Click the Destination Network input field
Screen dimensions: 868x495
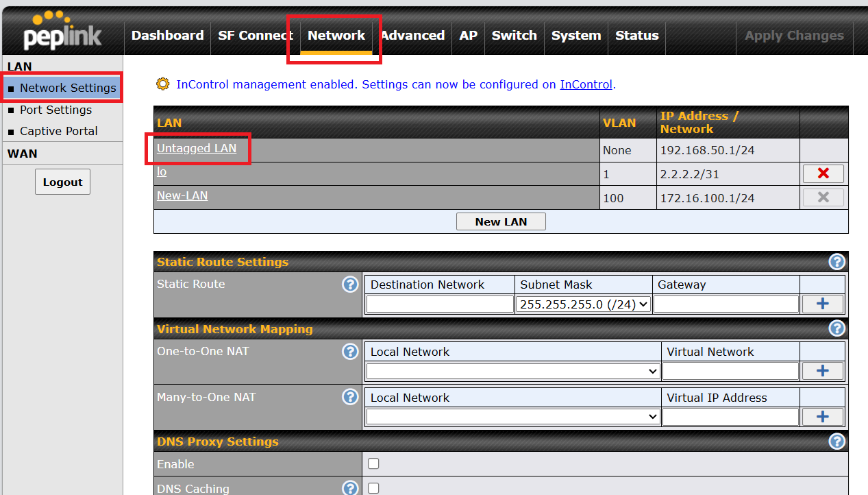(x=440, y=304)
